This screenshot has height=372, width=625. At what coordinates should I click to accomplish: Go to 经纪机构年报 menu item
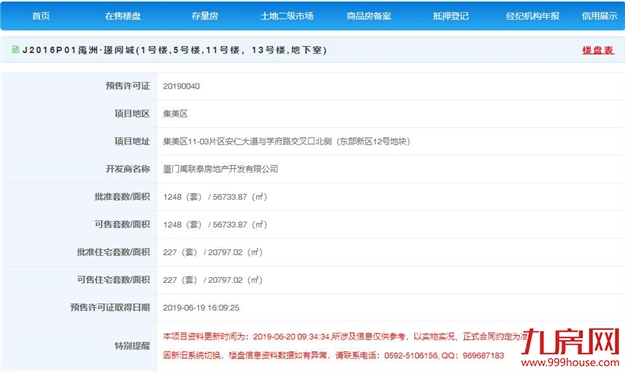(x=533, y=16)
